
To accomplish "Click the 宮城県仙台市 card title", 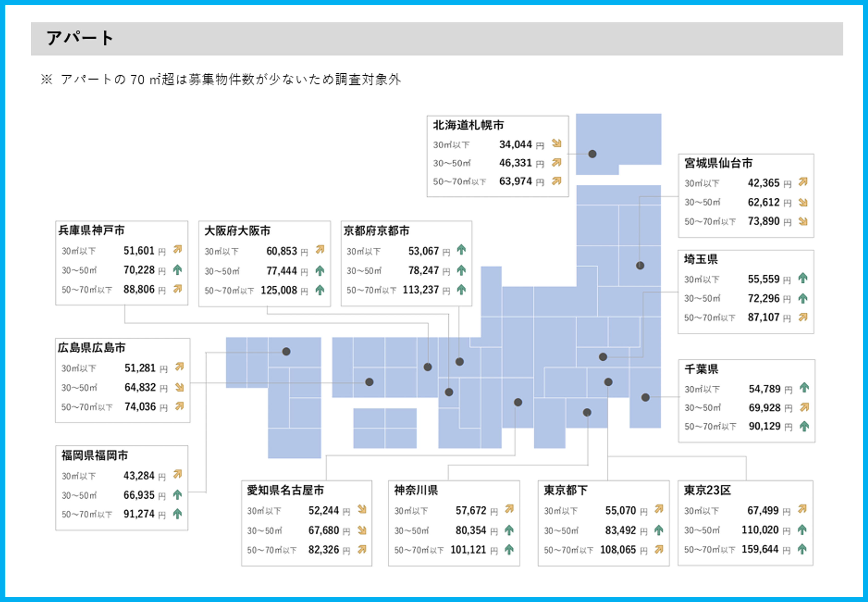I will point(718,163).
